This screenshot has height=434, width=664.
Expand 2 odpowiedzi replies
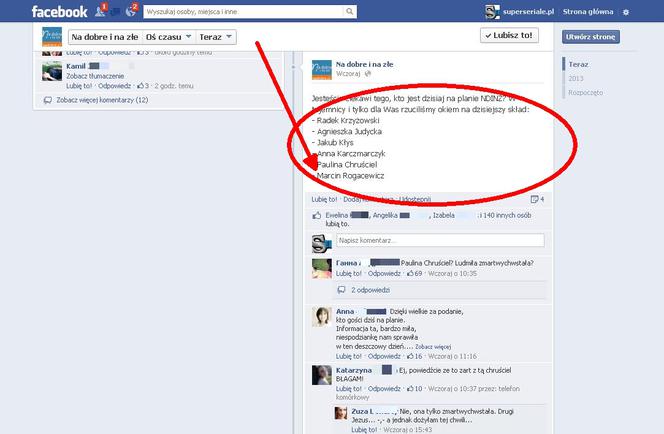click(371, 290)
